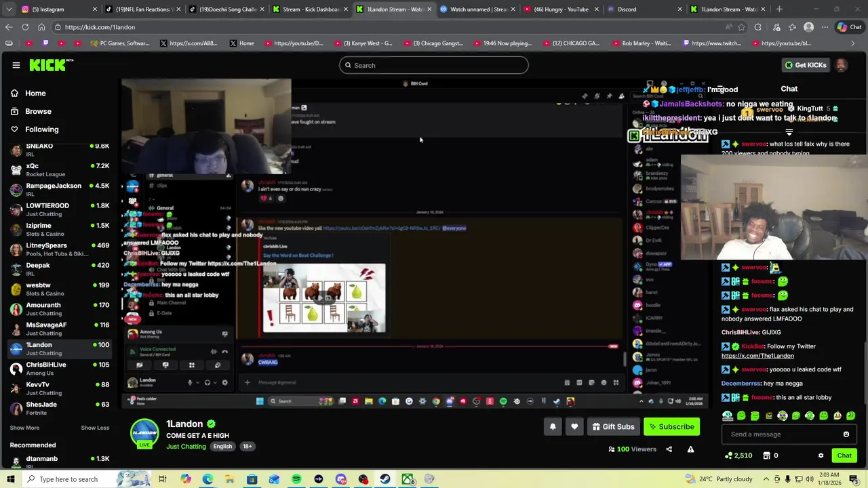Open the x.com/The1Landon link in chat
This screenshot has height=488, width=868.
tap(757, 356)
